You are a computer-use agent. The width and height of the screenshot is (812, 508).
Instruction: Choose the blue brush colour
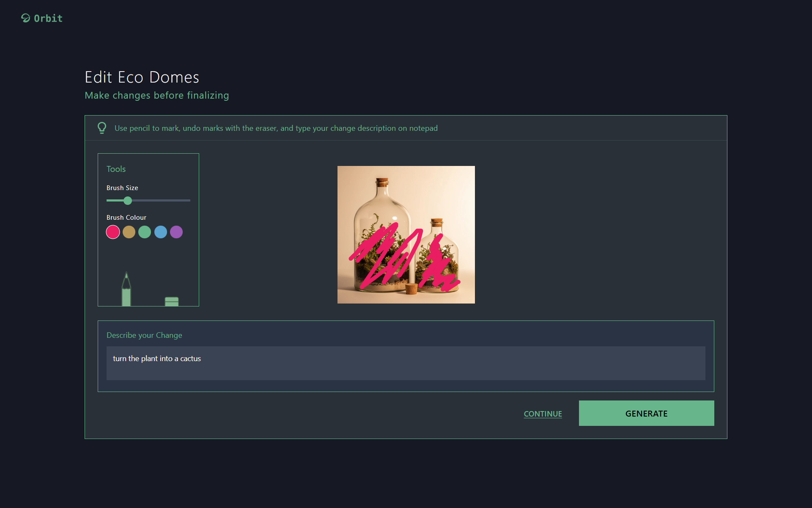coord(161,232)
